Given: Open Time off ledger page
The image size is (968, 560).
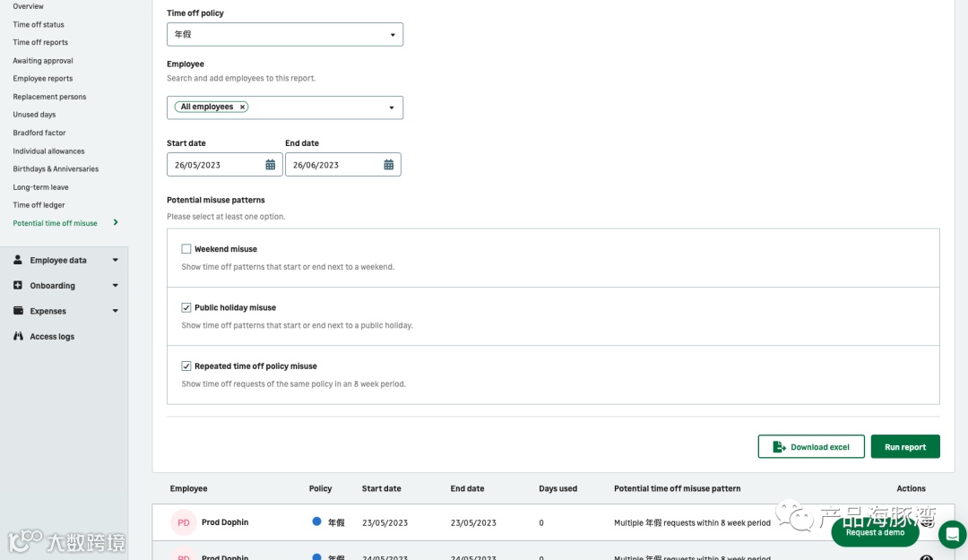Looking at the screenshot, I should click(x=39, y=205).
